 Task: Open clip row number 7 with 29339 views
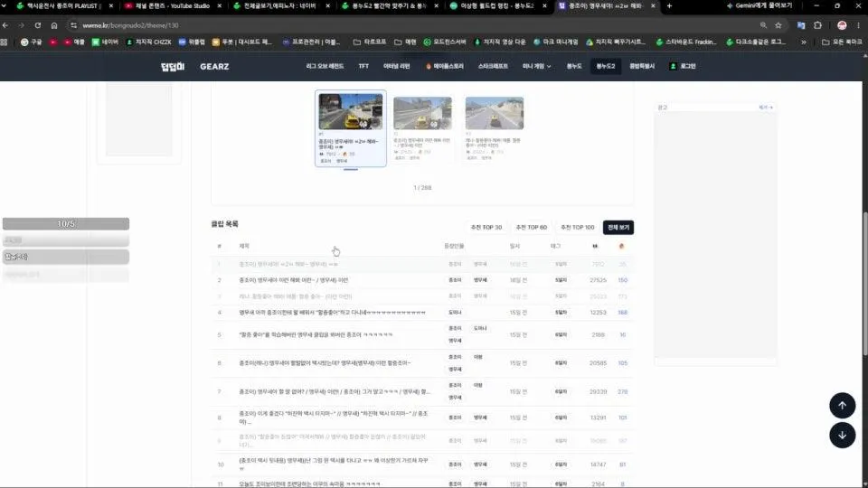422,391
